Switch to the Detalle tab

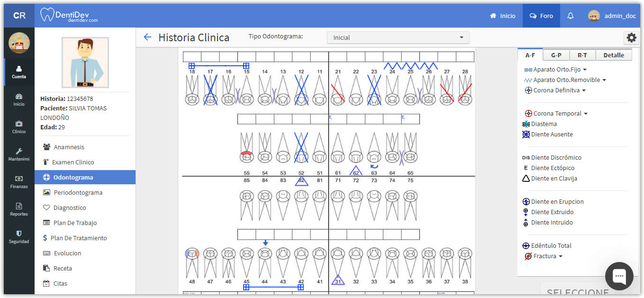613,55
